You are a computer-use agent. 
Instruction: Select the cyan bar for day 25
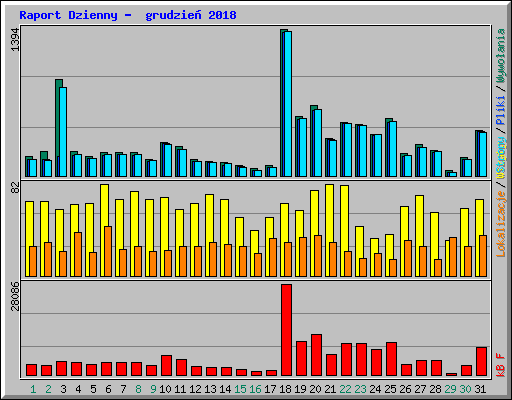point(393,149)
